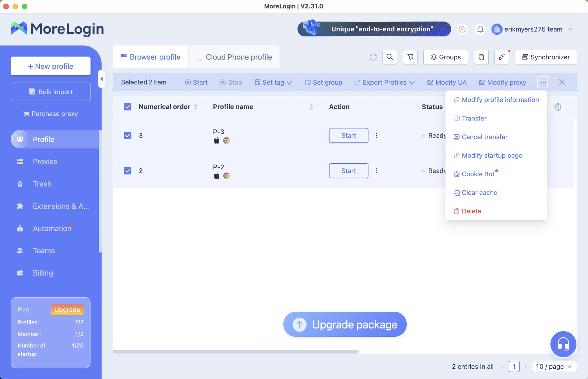Uncheck the checkbox for profile 2
The height and width of the screenshot is (379, 588).
tap(128, 171)
